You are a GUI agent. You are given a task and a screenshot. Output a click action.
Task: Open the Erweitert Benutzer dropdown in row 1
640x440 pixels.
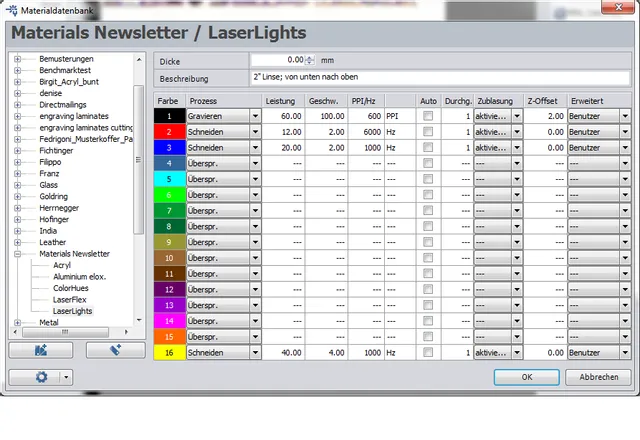tap(625, 117)
